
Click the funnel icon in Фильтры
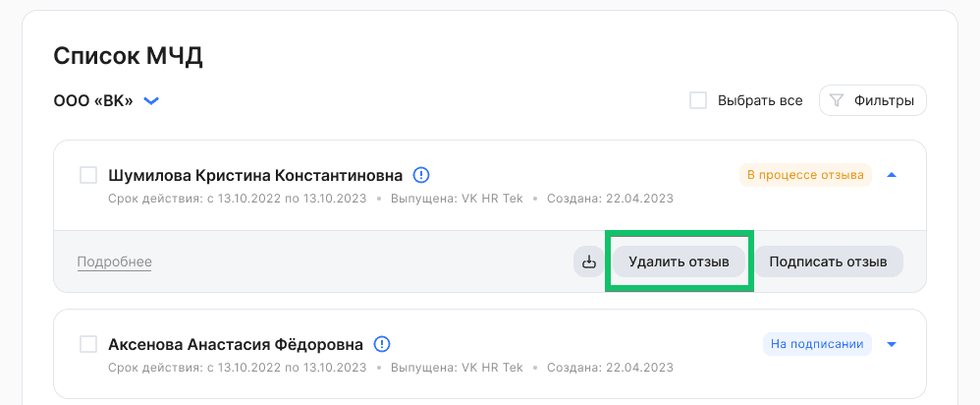point(837,100)
